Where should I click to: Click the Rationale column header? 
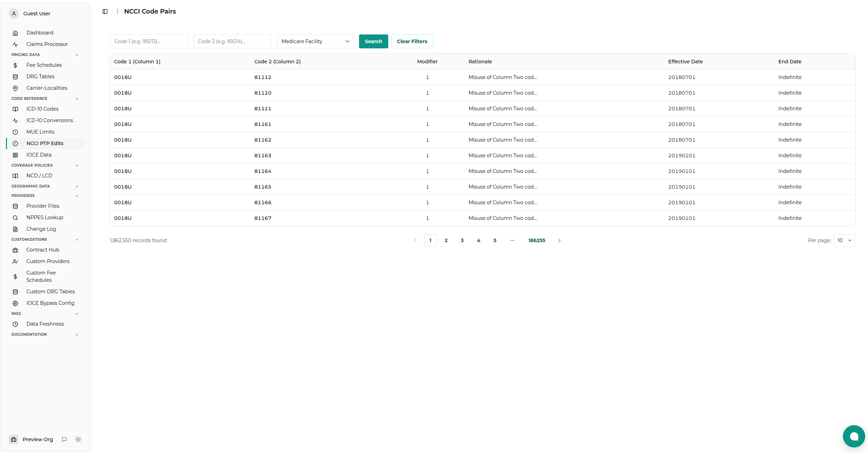[480, 62]
